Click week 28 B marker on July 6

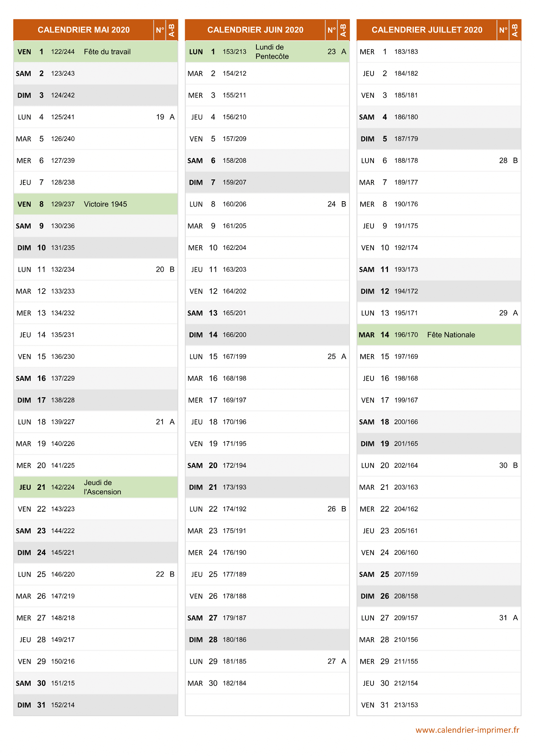click(508, 161)
